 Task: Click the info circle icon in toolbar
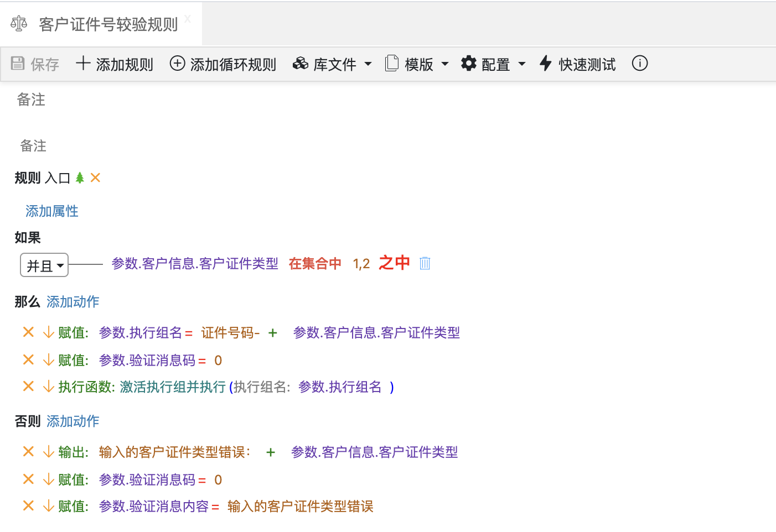[x=639, y=64]
